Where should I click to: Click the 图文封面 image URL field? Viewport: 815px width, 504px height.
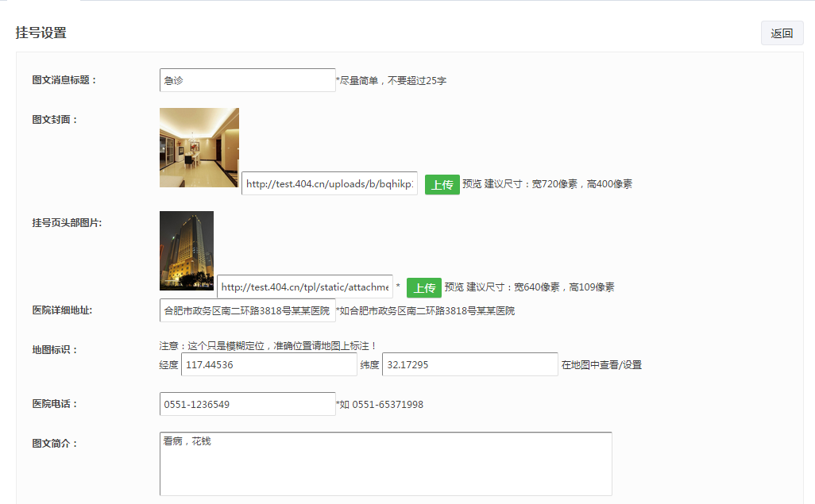click(329, 184)
